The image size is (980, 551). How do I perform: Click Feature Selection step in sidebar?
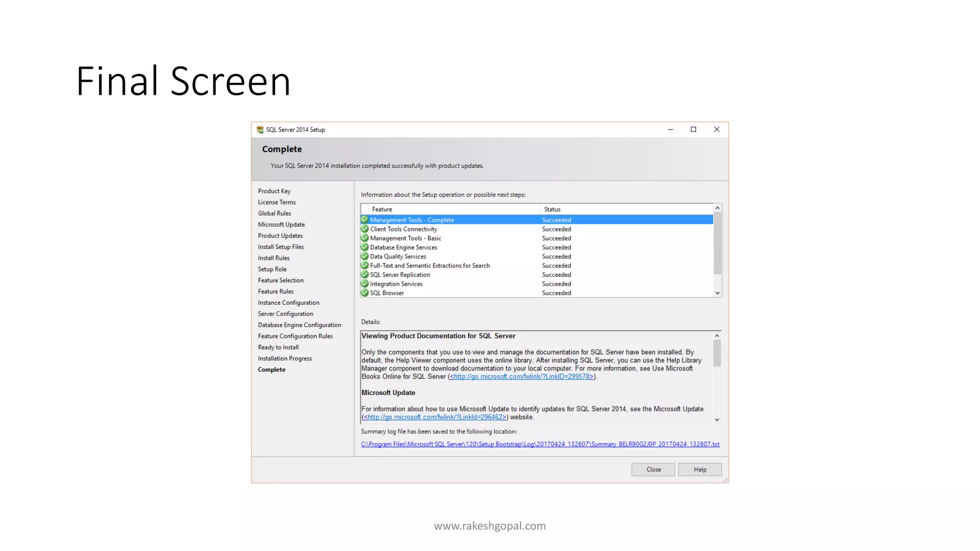[281, 280]
